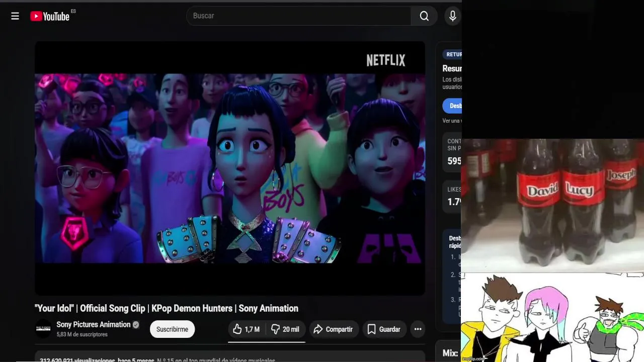Screen dimensions: 644x362
Task: Open the Sony Pictures Animation channel avatar
Action: click(43, 329)
